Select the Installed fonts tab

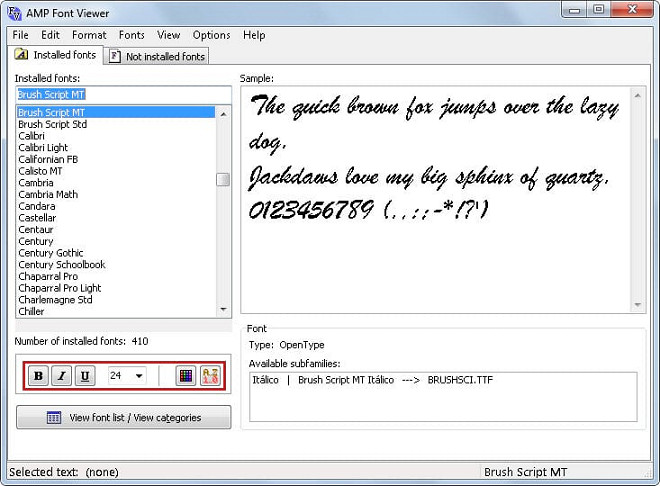56,55
